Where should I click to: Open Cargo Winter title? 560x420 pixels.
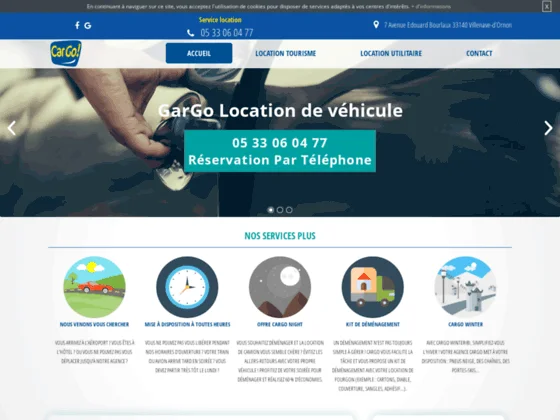tap(465, 324)
